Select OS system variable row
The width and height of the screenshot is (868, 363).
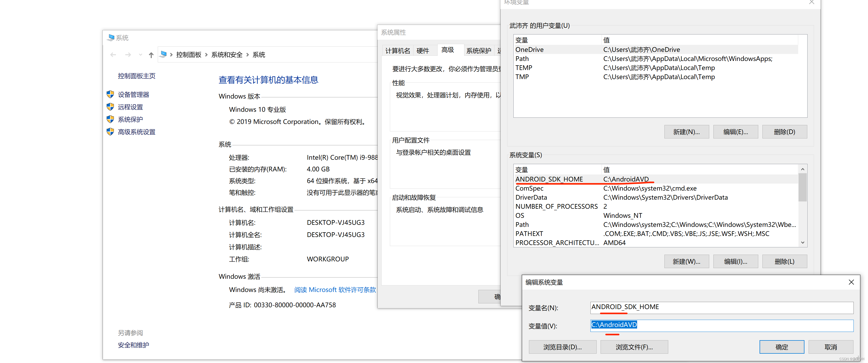pos(656,215)
